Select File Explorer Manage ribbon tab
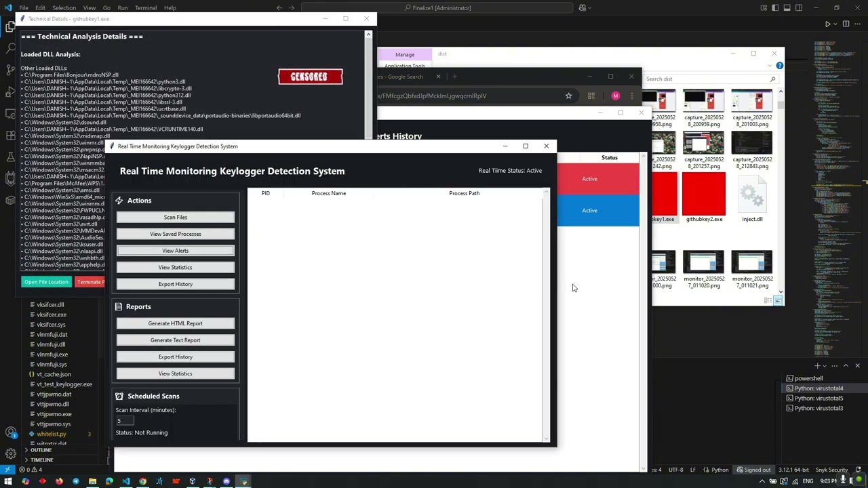868x488 pixels. [x=405, y=55]
